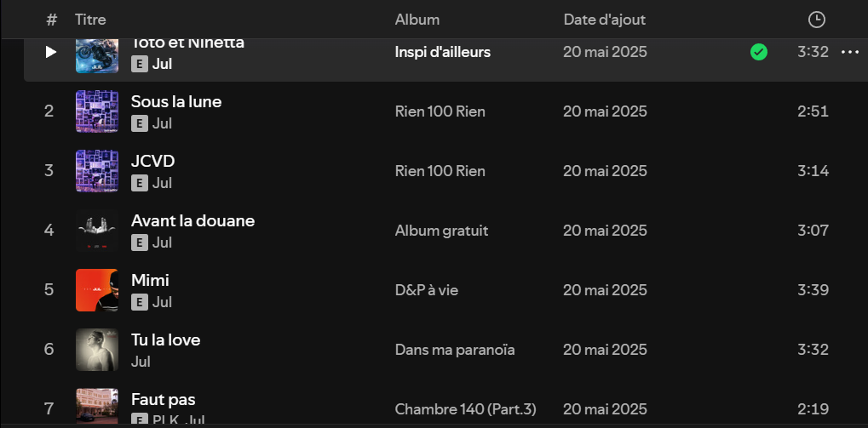Sort tracks by Album column header
Image resolution: width=868 pixels, height=428 pixels.
(417, 20)
